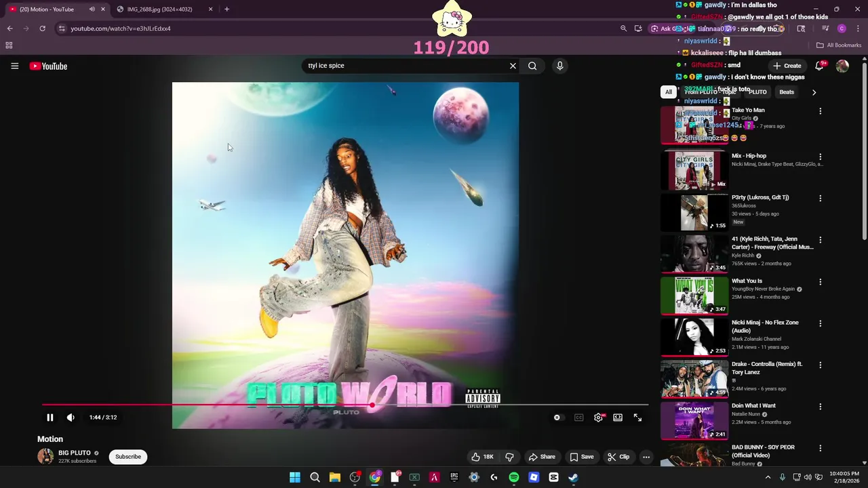
Task: Select the PLUTO filter chip
Action: (757, 92)
